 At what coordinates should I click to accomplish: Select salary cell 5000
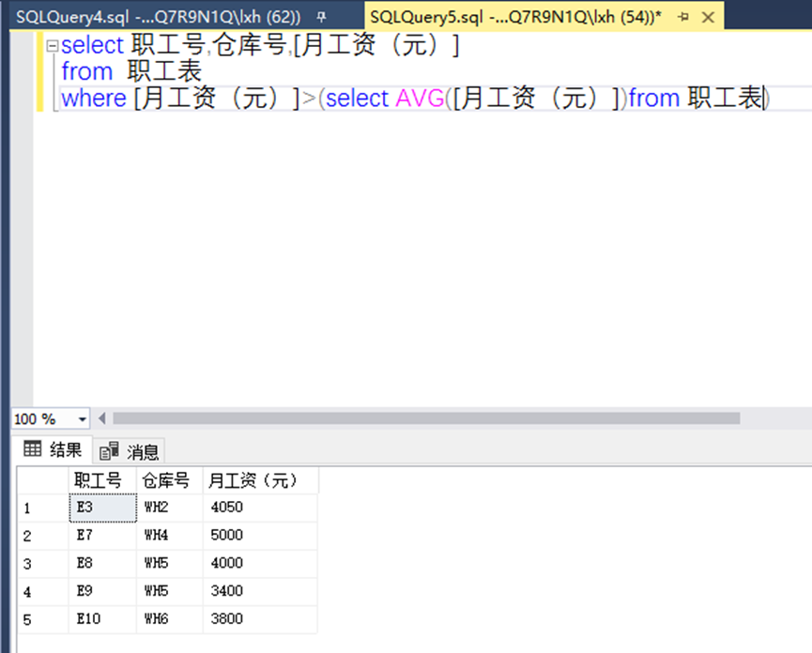[x=260, y=536]
